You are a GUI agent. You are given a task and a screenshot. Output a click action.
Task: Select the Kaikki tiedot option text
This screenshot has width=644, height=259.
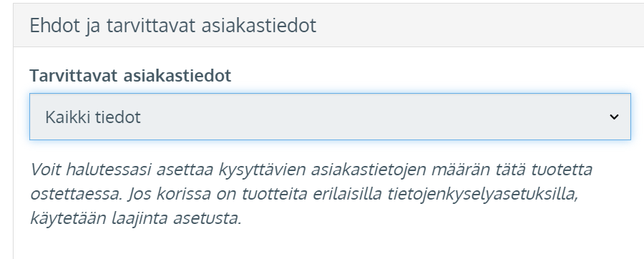click(93, 117)
